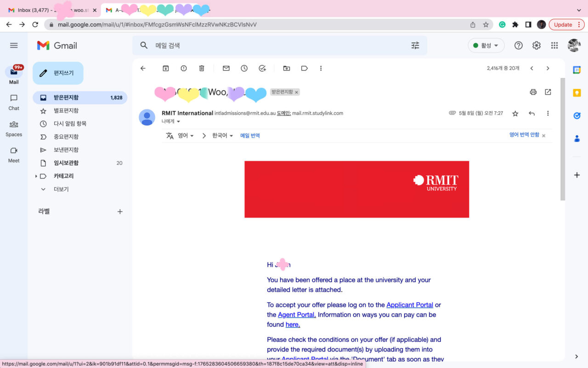Expand the 카테고리 label tree

(36, 176)
